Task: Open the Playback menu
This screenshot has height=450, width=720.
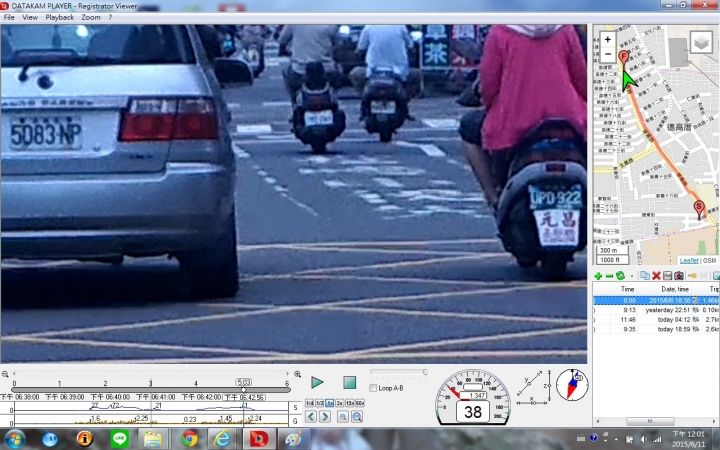Action: [x=60, y=17]
